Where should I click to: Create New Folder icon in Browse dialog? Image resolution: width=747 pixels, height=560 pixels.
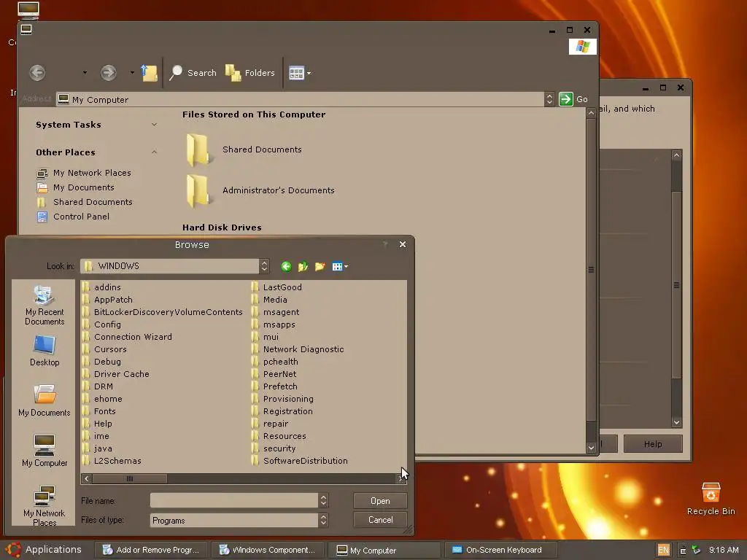click(x=320, y=267)
